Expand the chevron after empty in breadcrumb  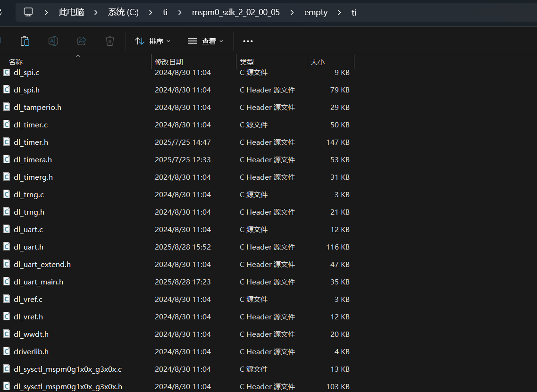pos(340,12)
